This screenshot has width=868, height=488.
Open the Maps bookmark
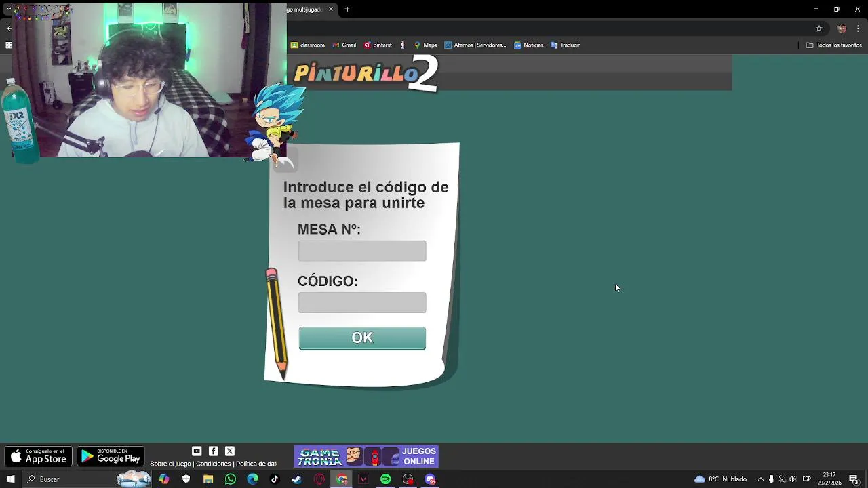coord(425,45)
